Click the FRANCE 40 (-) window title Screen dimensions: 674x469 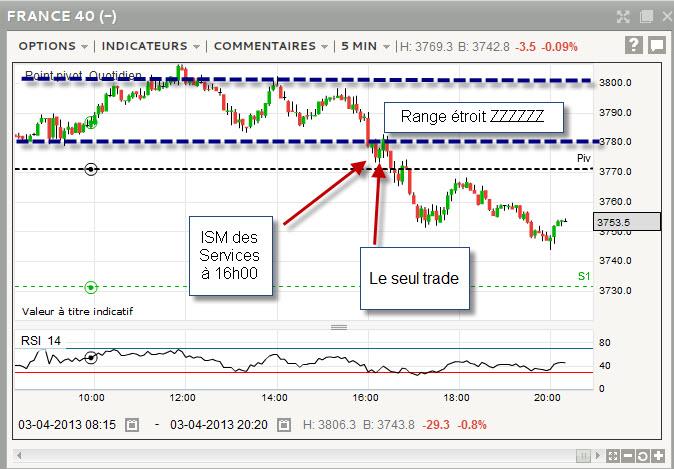point(62,16)
